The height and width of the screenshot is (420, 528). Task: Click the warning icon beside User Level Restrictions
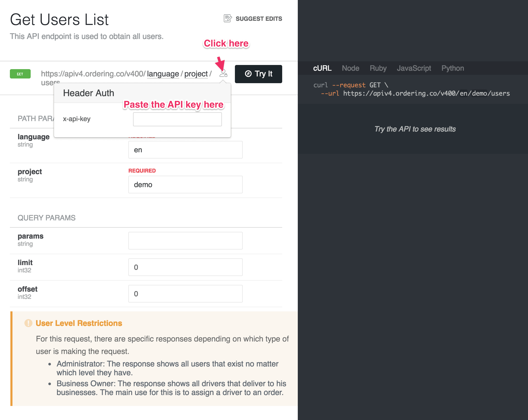pos(28,323)
